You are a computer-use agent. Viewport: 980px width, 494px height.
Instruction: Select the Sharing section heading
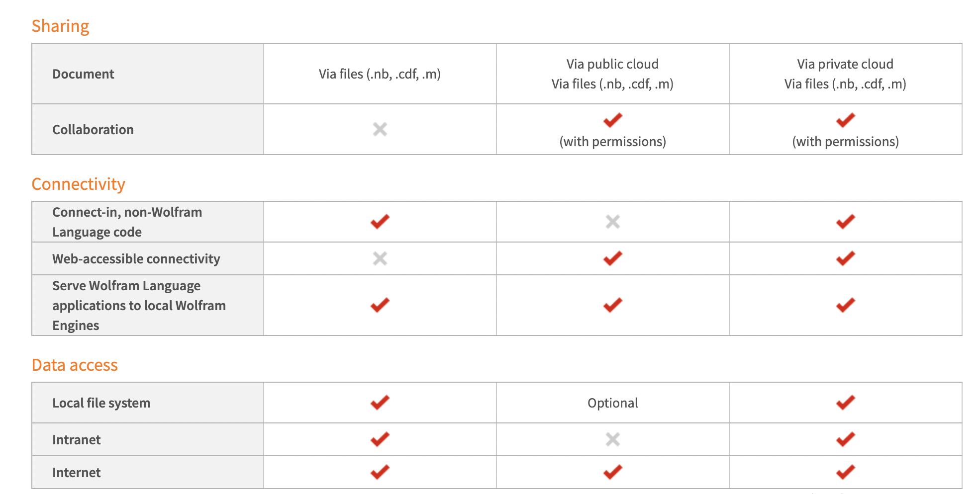tap(60, 26)
